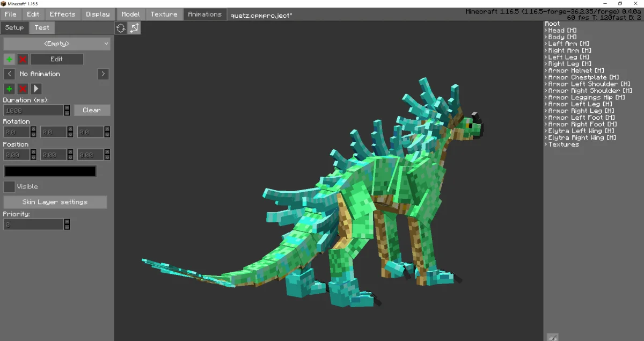The height and width of the screenshot is (341, 644).
Task: Go to the previous animation frame
Action: [x=9, y=74]
